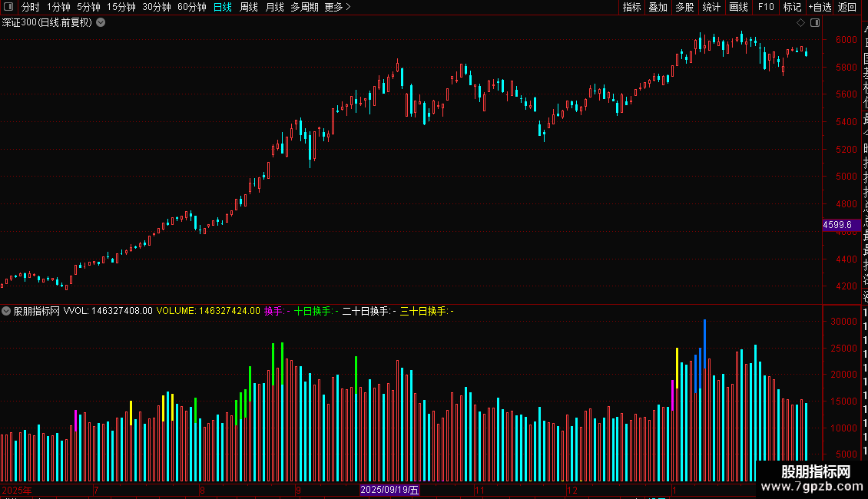The height and width of the screenshot is (499, 868).
Task: Click the 返回 back button
Action: 847,7
